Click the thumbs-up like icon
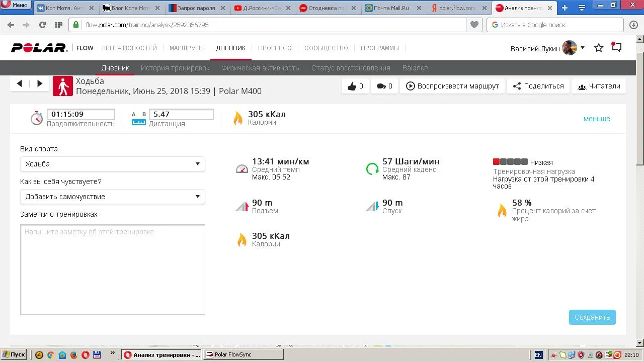644x362 pixels. pos(352,86)
